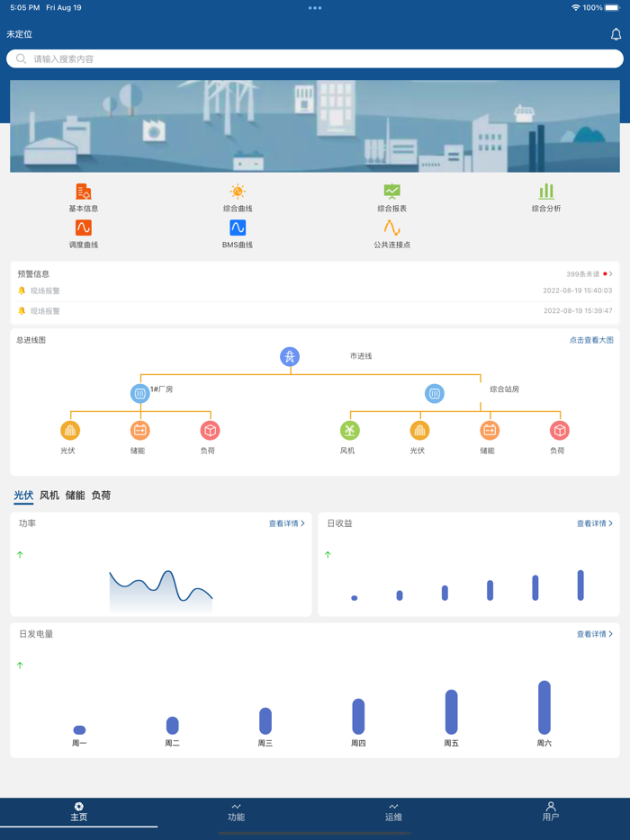Open the 功能 bottom tab

236,812
